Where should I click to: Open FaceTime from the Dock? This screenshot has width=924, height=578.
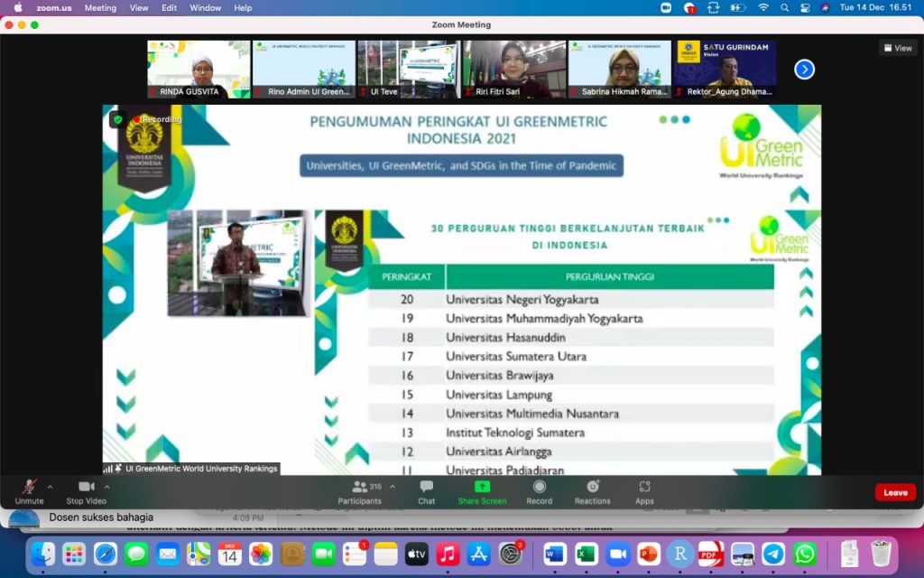323,555
